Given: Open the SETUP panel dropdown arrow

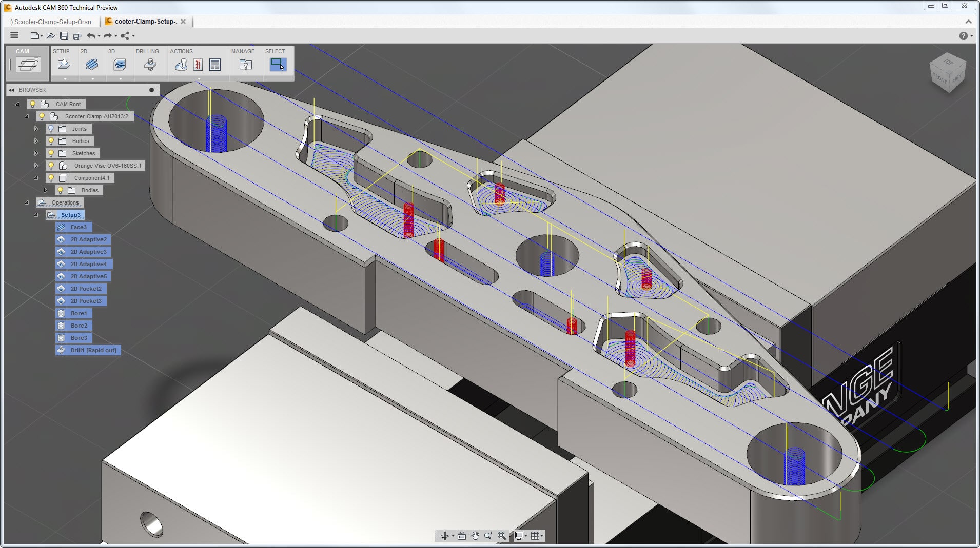Looking at the screenshot, I should (x=65, y=79).
